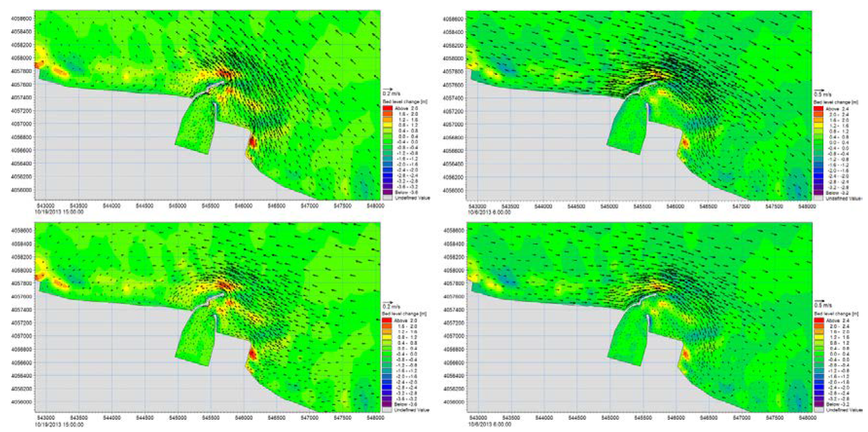Image resolution: width=868 pixels, height=432 pixels.
Task: Click gray 'Undefined Value' swatch in top-left legend
Action: (x=387, y=198)
